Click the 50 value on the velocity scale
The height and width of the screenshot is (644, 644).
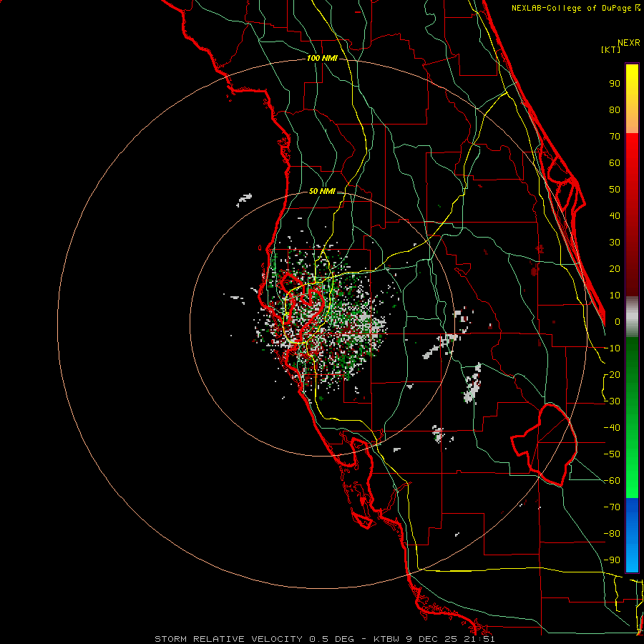pyautogui.click(x=615, y=190)
